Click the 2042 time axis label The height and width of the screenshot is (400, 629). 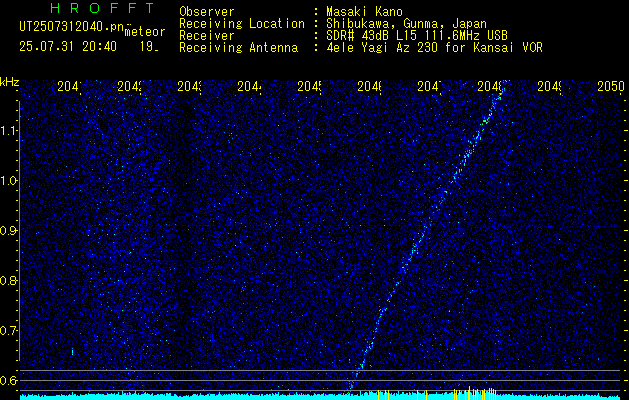point(129,86)
